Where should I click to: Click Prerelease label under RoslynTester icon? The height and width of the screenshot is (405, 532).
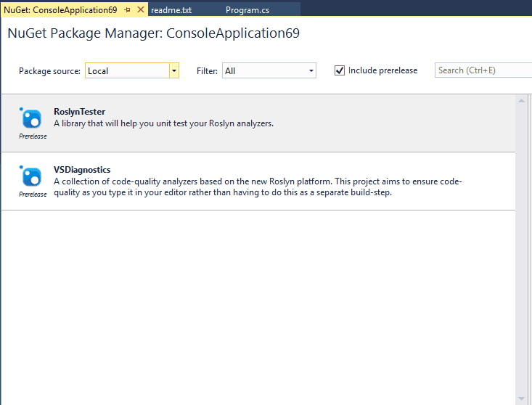tap(33, 136)
